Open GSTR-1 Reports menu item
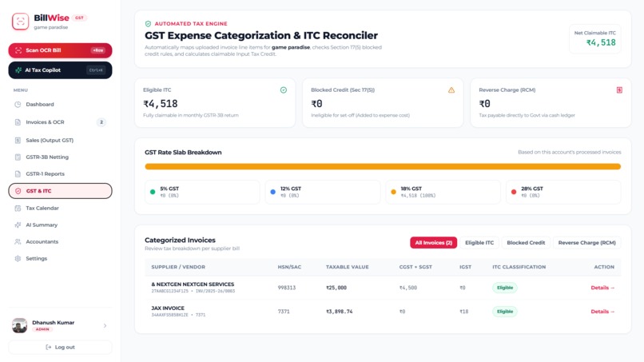Image resolution: width=644 pixels, height=362 pixels. pos(60,174)
